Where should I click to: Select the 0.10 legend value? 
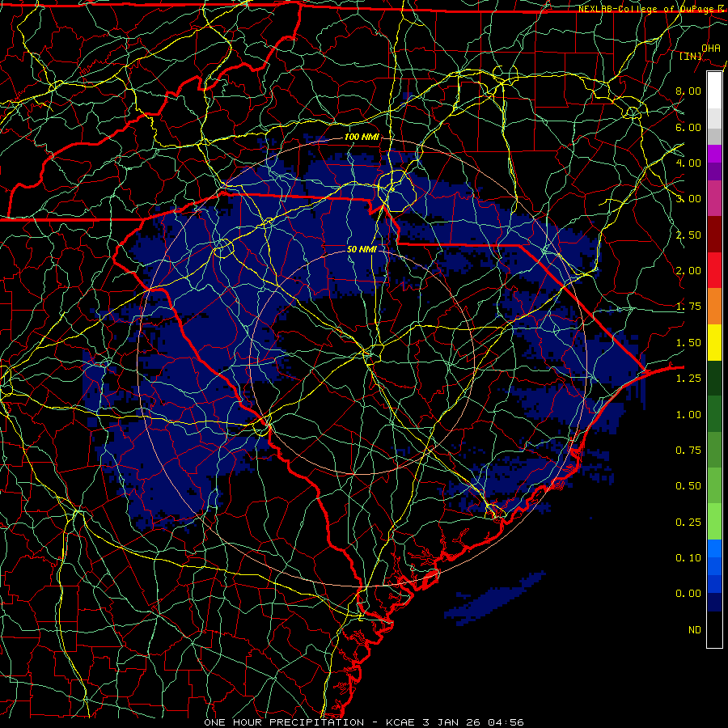(688, 558)
